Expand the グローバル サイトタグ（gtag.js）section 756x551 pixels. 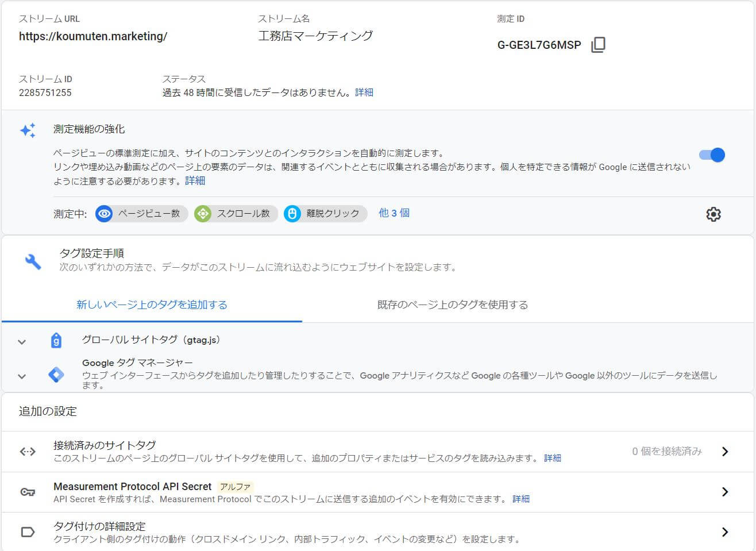pyautogui.click(x=22, y=340)
